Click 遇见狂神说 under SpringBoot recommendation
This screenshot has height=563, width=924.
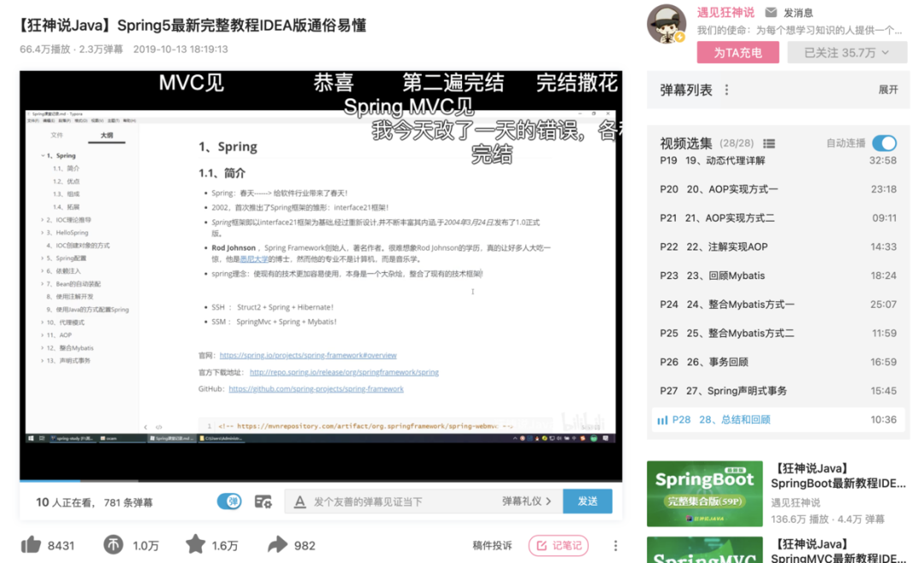click(796, 503)
